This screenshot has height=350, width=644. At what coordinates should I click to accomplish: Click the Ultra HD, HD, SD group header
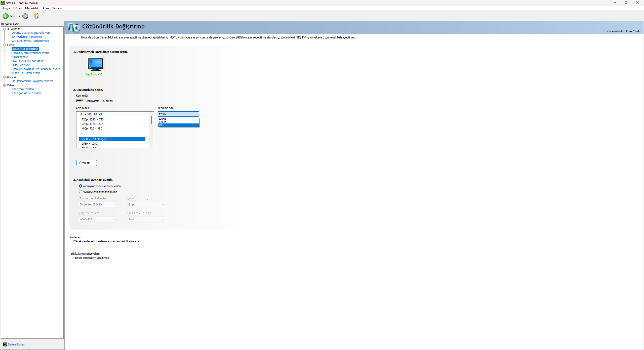91,114
